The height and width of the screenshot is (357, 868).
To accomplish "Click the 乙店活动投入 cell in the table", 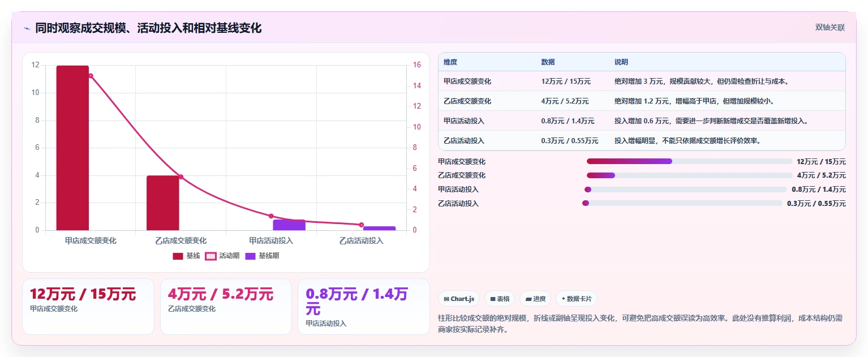I will pos(464,141).
